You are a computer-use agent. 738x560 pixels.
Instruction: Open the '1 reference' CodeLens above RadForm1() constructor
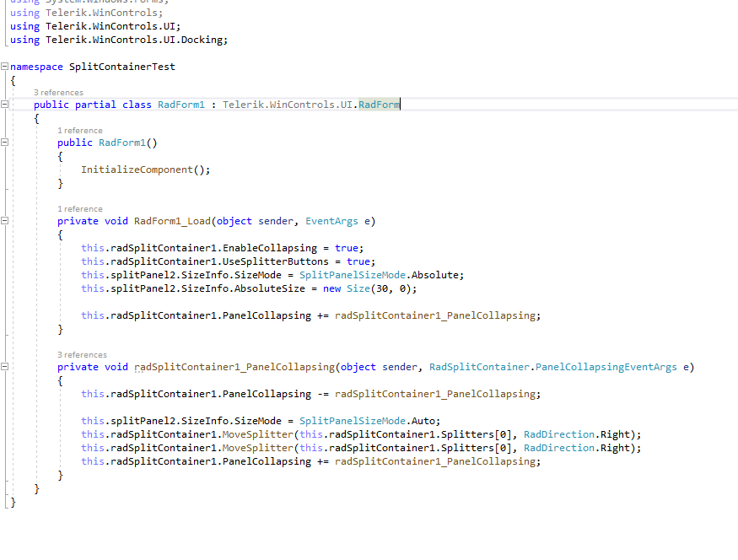coord(80,131)
